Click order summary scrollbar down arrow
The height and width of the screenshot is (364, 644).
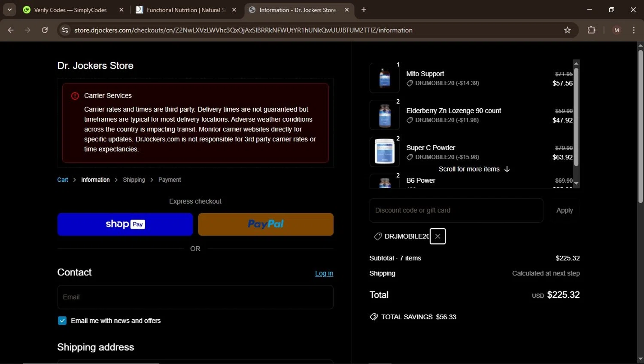coord(576,184)
